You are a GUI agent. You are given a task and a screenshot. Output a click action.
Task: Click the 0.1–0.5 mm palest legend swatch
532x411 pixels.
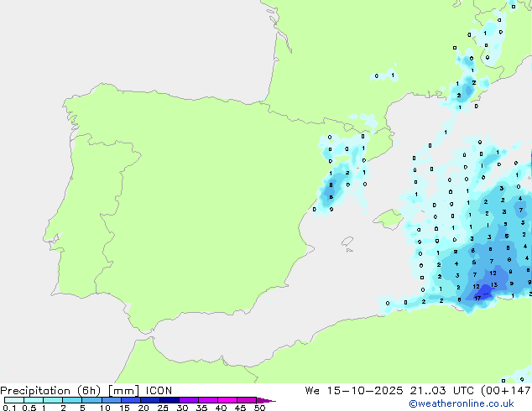tap(14, 400)
